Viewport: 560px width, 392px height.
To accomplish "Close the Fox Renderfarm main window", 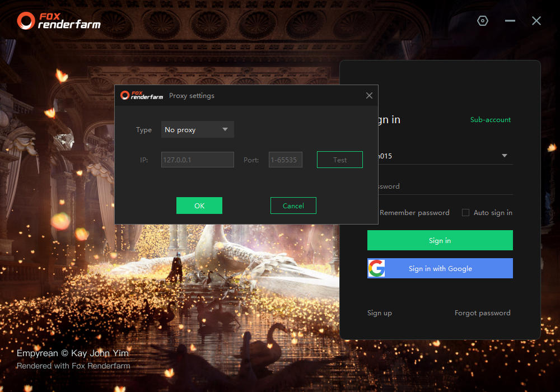I will (536, 21).
